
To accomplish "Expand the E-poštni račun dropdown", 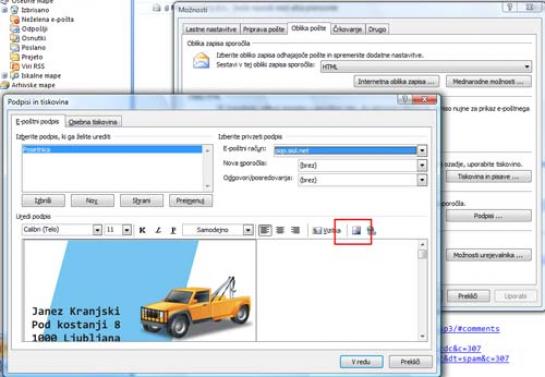I will [x=422, y=150].
